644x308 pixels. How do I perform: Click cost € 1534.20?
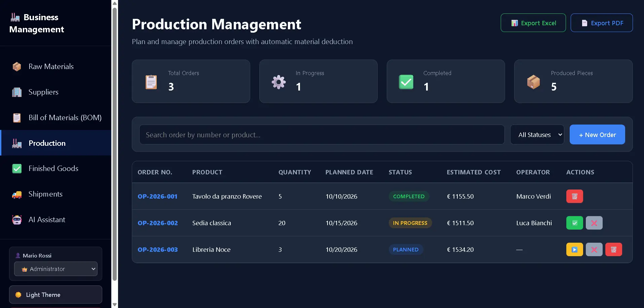click(460, 250)
